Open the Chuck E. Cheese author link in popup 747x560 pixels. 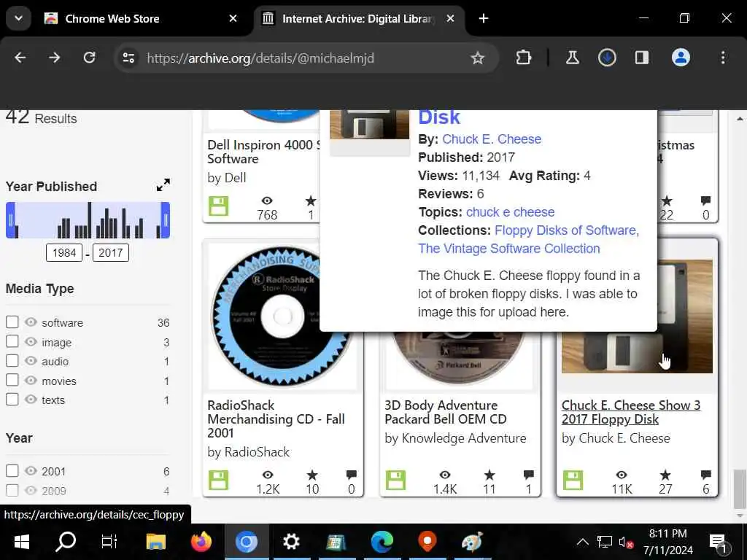tap(492, 139)
